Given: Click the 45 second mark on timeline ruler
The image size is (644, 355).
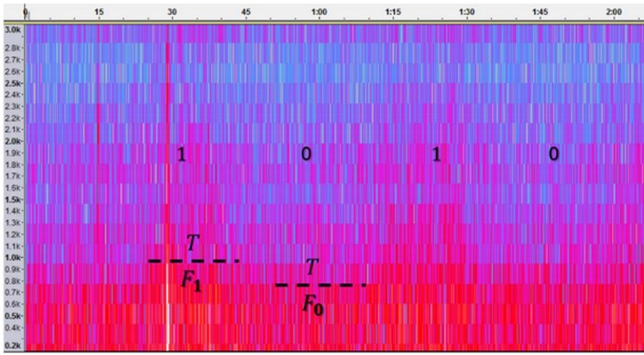Looking at the screenshot, I should tap(245, 12).
